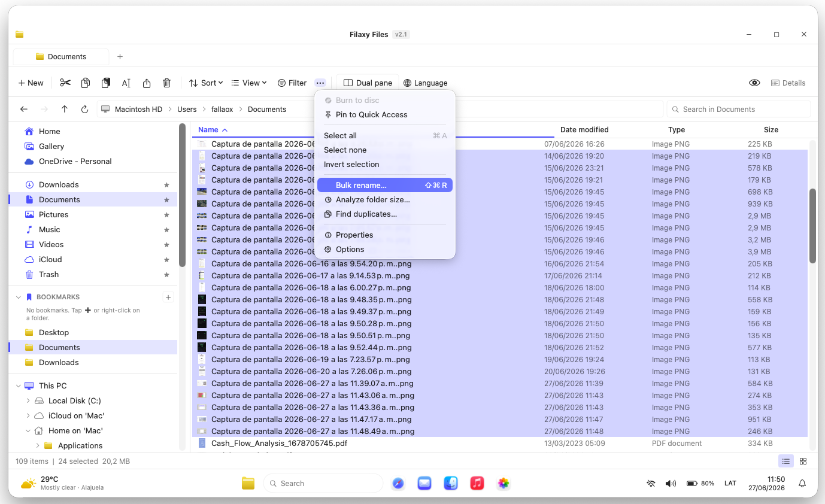Choose Analyze folder size
Viewport: 825px width, 504px height.
[385, 200]
